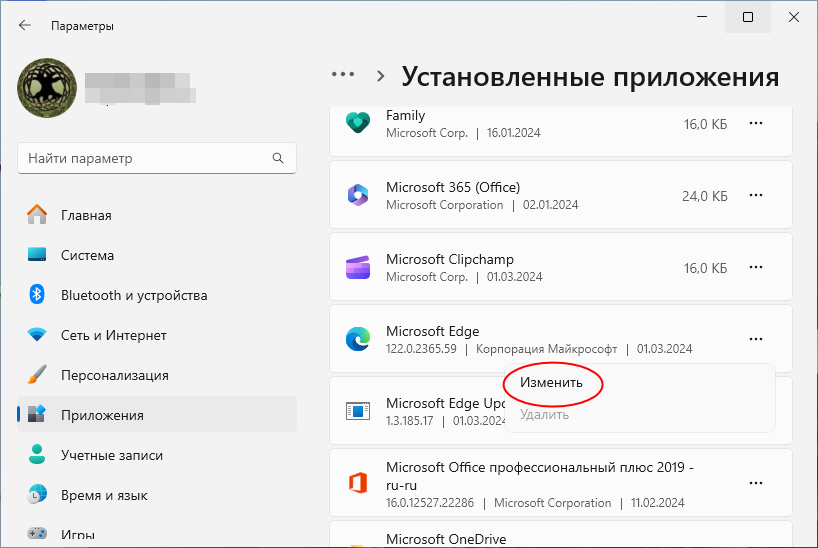Image resolution: width=818 pixels, height=548 pixels.
Task: Choose Удалить in the context menu
Action: pyautogui.click(x=544, y=415)
